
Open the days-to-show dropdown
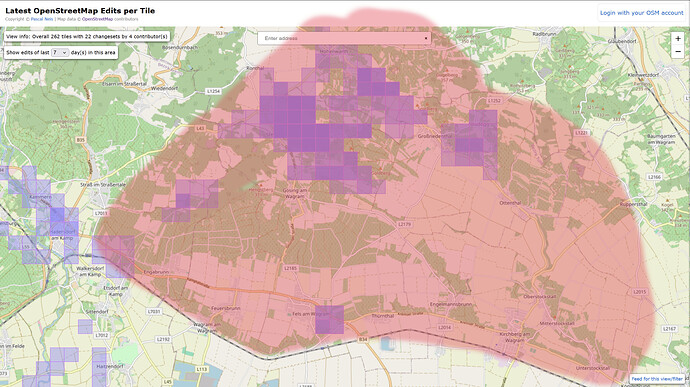[59, 52]
